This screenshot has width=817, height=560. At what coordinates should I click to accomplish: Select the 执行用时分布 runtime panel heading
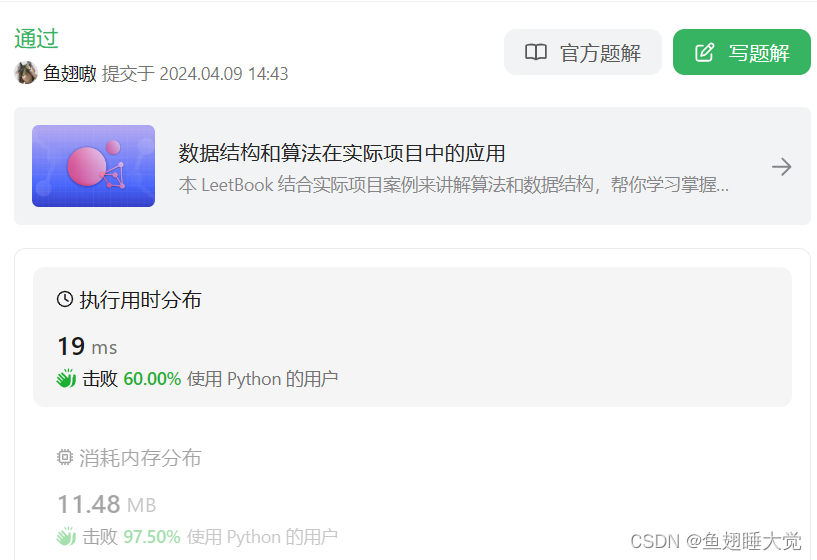(140, 300)
